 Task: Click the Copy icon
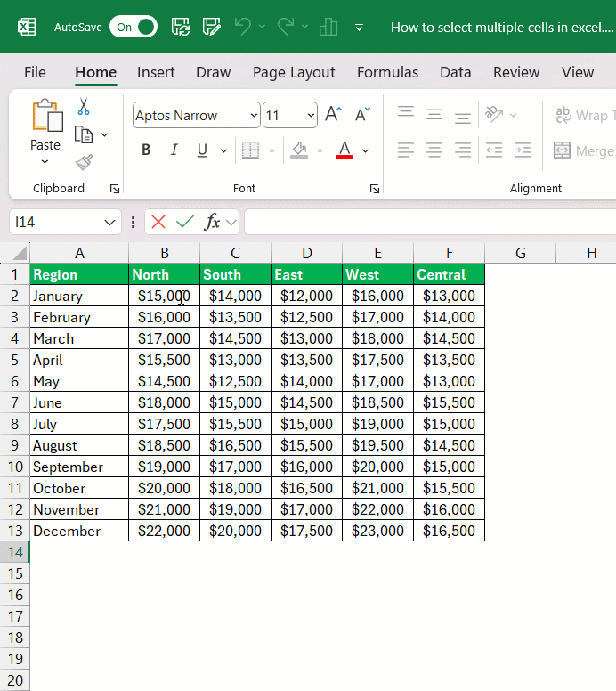84,134
